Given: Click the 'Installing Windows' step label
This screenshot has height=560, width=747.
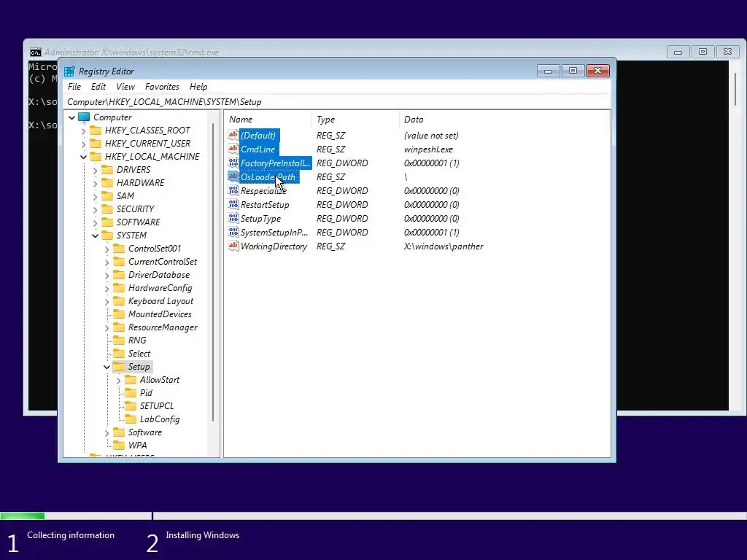Looking at the screenshot, I should [x=203, y=535].
